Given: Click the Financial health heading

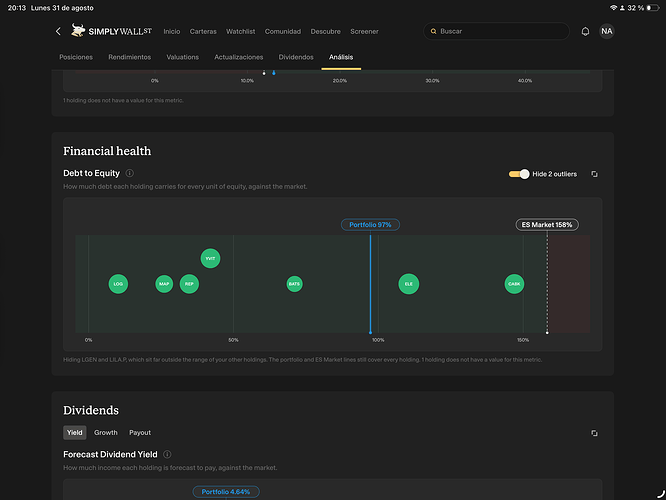Looking at the screenshot, I should [107, 151].
